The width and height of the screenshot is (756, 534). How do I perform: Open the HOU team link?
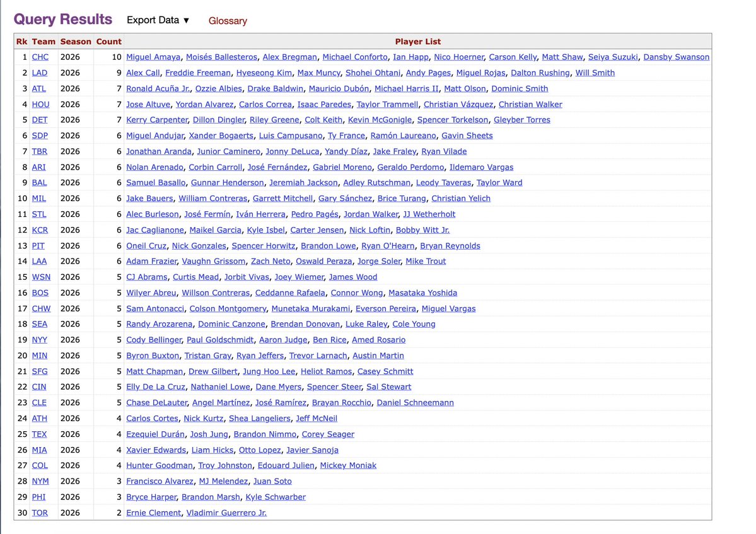coord(40,105)
